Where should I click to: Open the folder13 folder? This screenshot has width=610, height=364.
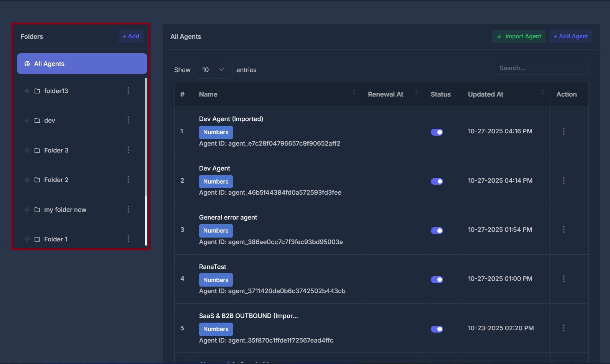point(56,91)
